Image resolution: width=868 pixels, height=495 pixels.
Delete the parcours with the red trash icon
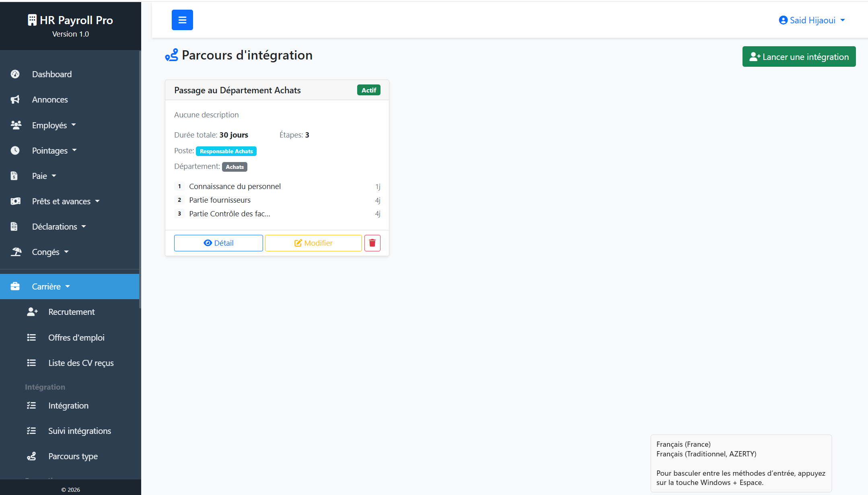pyautogui.click(x=372, y=243)
